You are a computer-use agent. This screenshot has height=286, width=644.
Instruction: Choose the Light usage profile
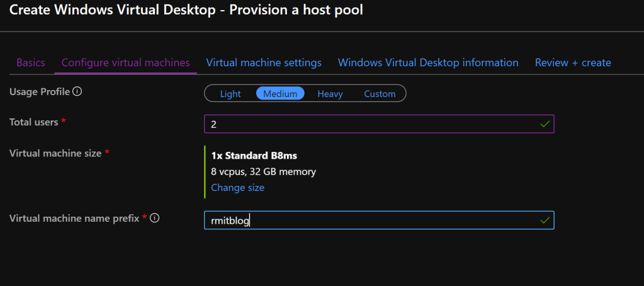pyautogui.click(x=230, y=94)
